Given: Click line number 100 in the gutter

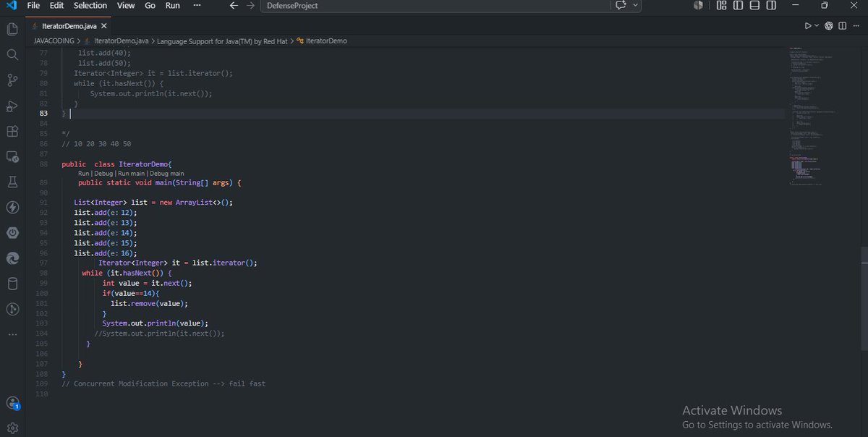Looking at the screenshot, I should 41,293.
